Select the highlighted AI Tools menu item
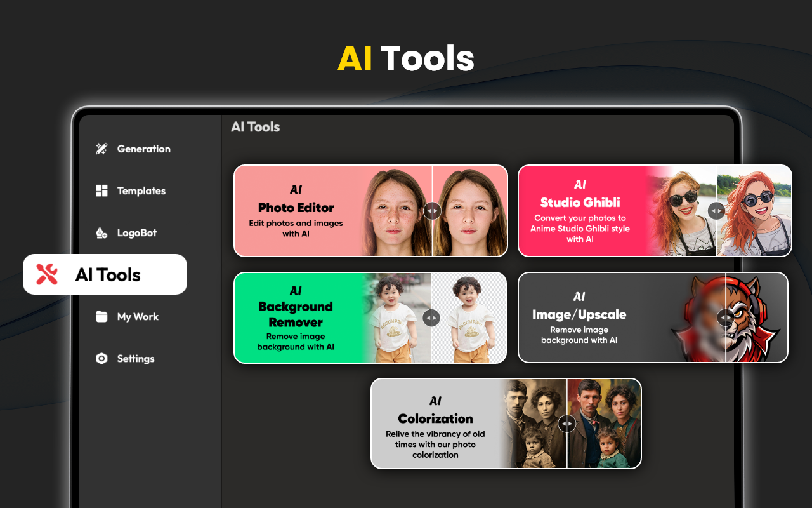 tap(105, 274)
